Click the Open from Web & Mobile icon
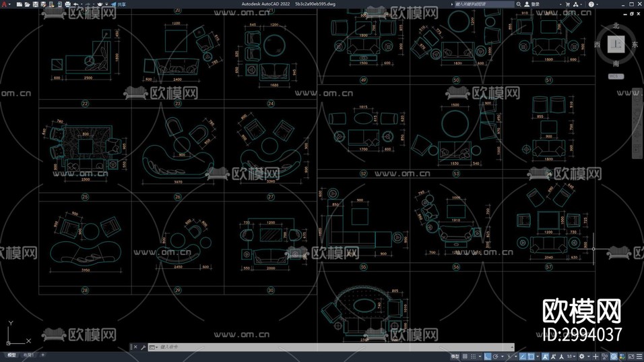Image resolution: width=644 pixels, height=362 pixels. click(x=51, y=4)
